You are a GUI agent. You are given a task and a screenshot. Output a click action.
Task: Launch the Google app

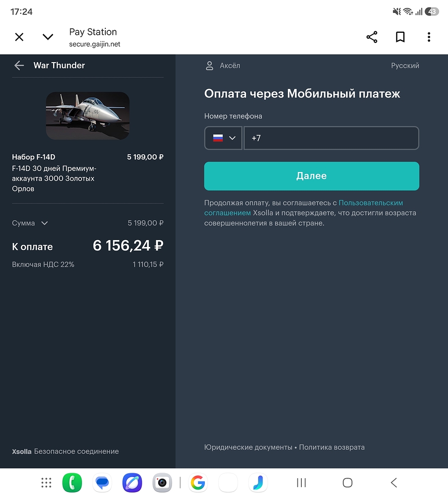[198, 483]
